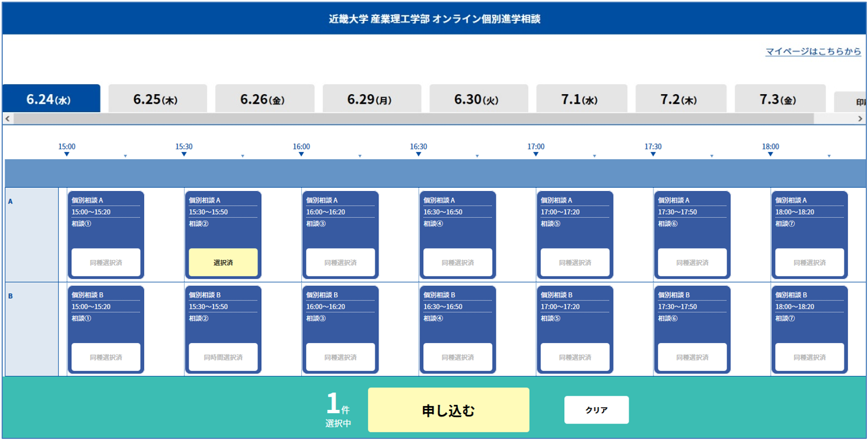Click the 15:30 timeline marker
868x440 pixels.
coord(184,150)
